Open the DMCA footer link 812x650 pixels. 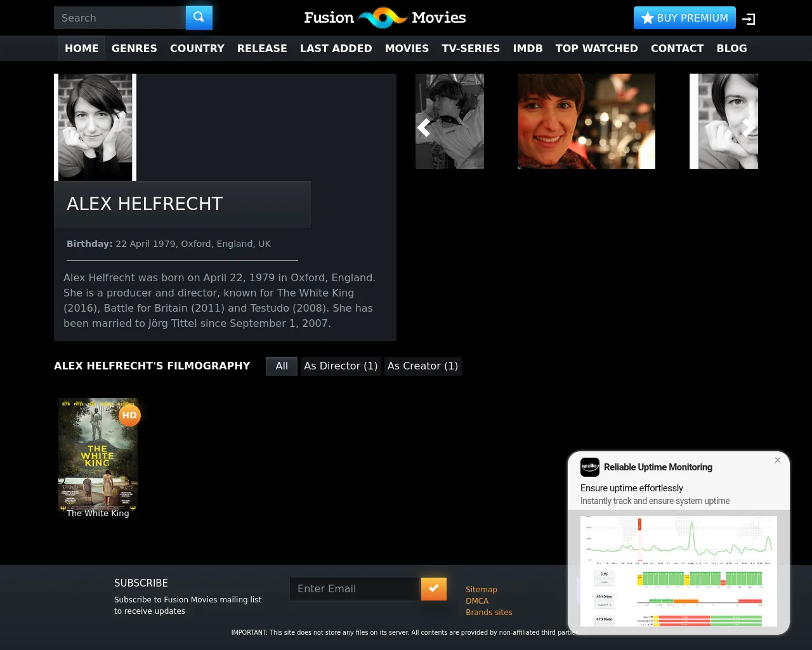coord(477,601)
